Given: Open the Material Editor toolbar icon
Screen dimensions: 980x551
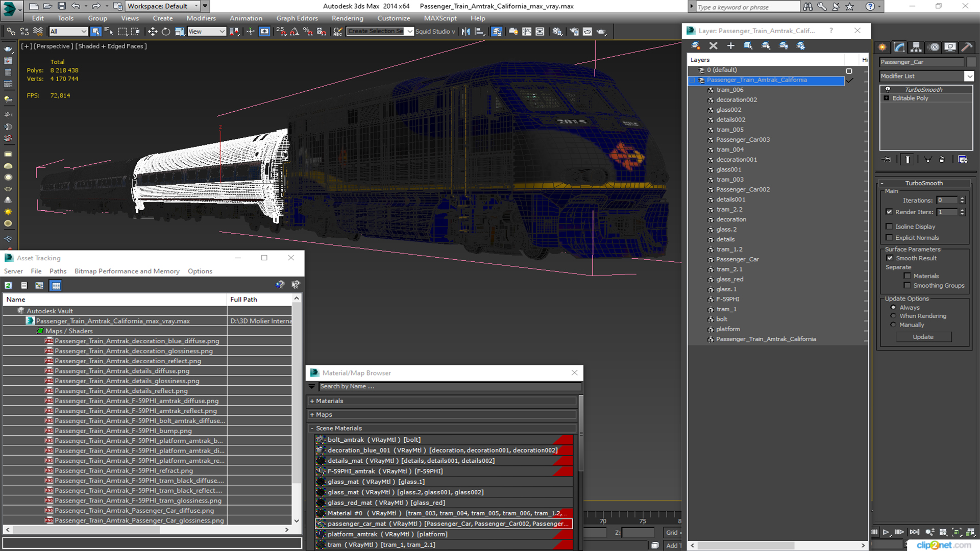Looking at the screenshot, I should (x=557, y=32).
